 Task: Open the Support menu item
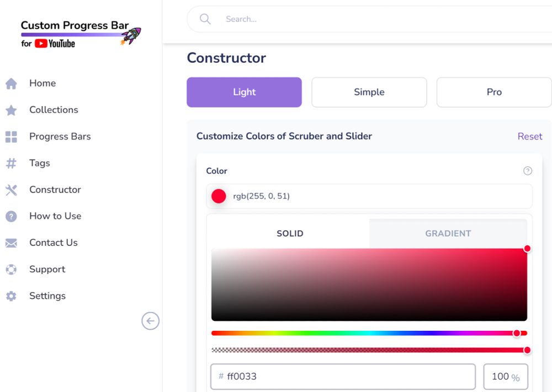[x=47, y=269]
